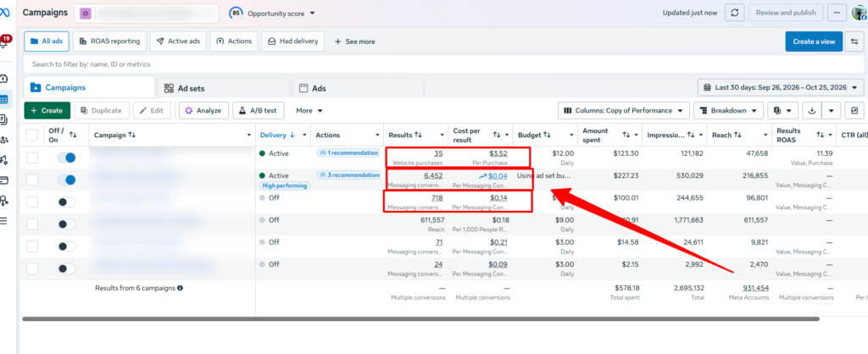Click the green Create button
The image size is (868, 354).
(x=47, y=111)
